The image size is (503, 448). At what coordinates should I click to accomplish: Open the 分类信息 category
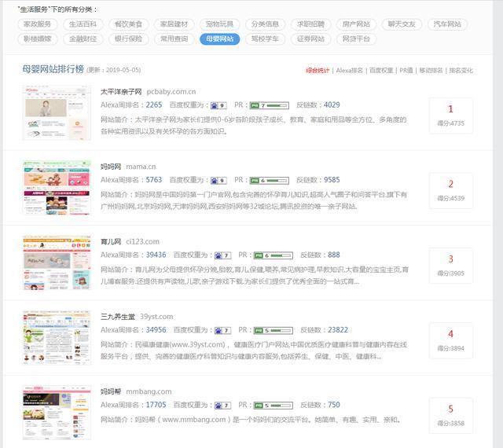(x=265, y=24)
